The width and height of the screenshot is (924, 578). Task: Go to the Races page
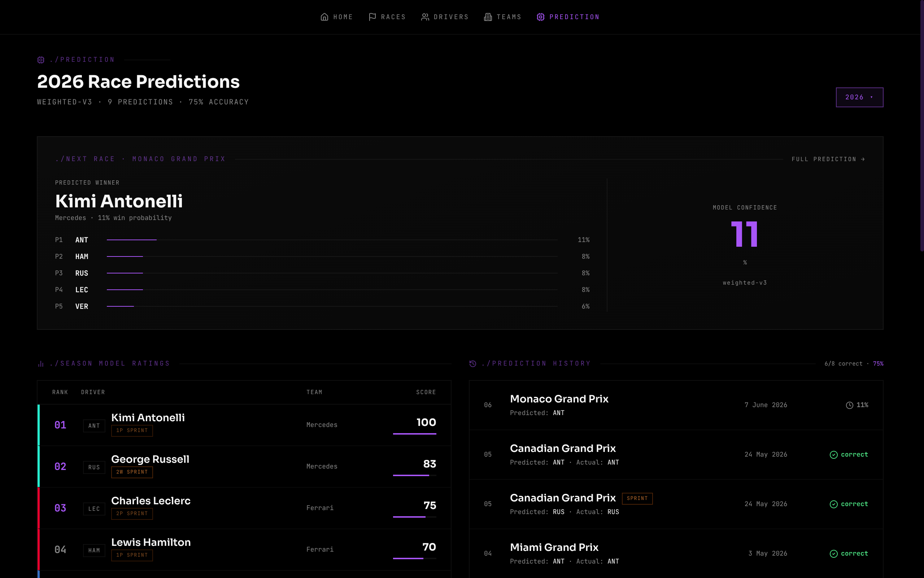(x=387, y=17)
